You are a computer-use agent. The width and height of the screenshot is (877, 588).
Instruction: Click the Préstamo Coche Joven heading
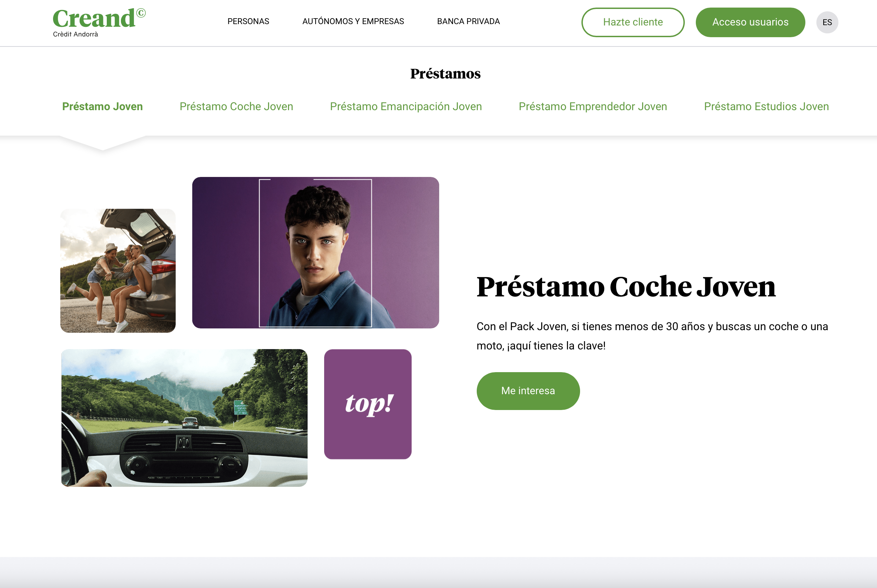626,287
